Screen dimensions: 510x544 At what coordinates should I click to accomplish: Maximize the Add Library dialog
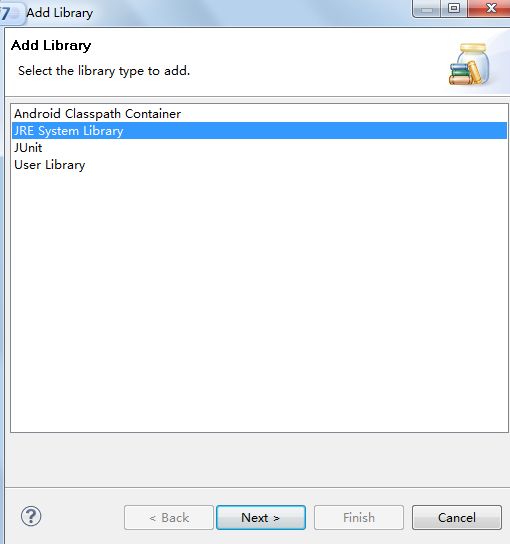454,8
